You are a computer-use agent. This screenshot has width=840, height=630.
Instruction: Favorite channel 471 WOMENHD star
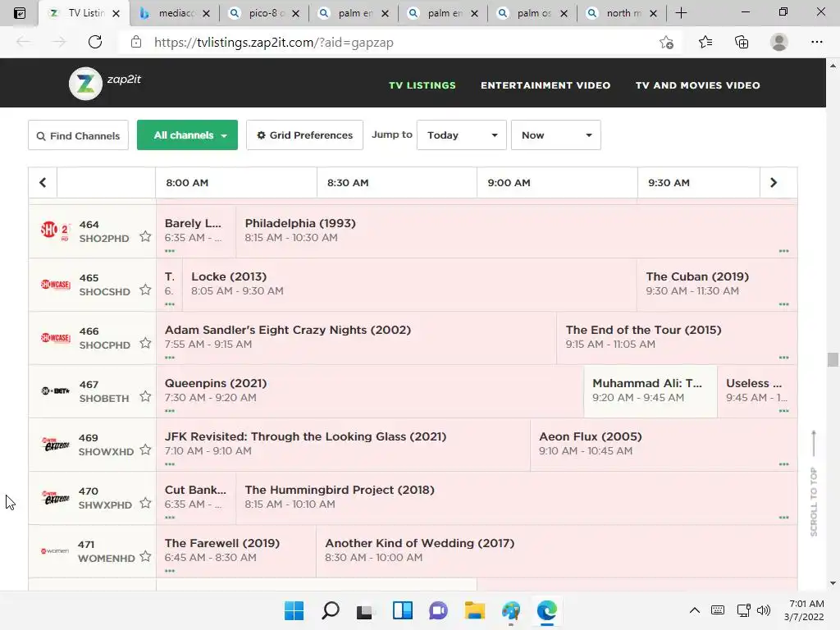(x=145, y=556)
